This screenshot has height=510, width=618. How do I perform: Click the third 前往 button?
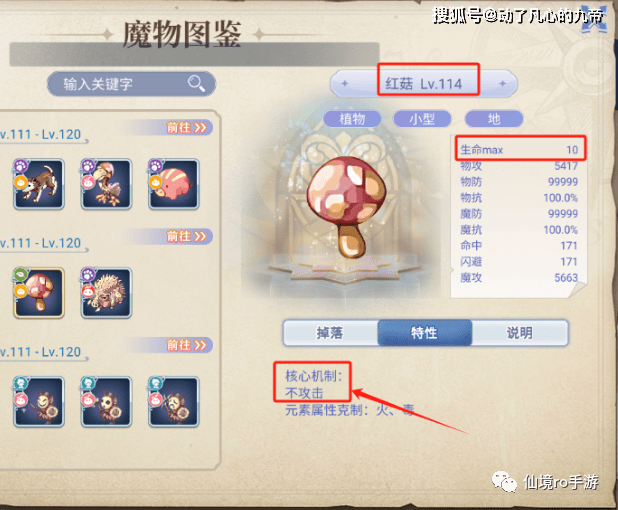(x=186, y=345)
